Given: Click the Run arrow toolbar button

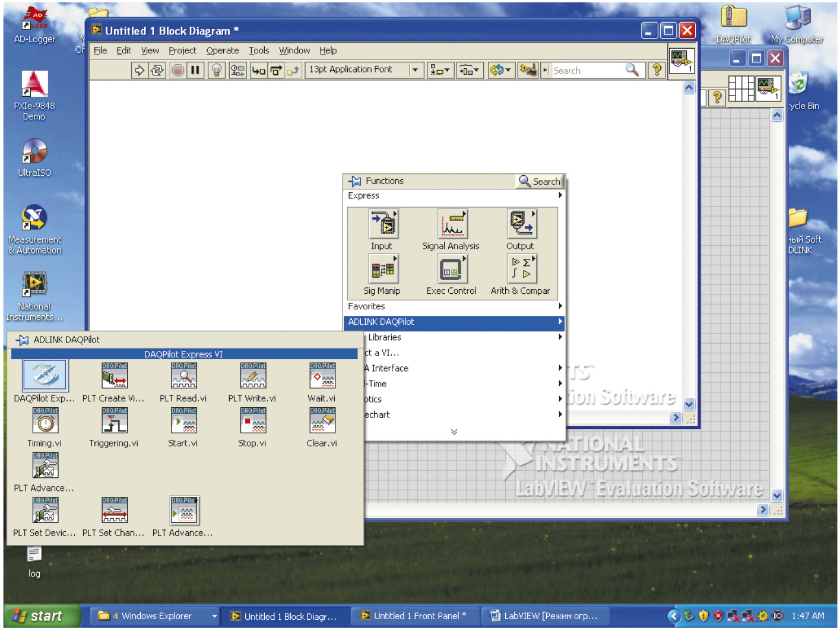Looking at the screenshot, I should (140, 71).
